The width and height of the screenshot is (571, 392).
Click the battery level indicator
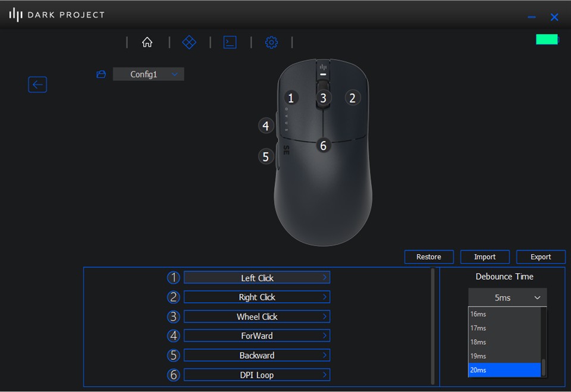pos(547,39)
